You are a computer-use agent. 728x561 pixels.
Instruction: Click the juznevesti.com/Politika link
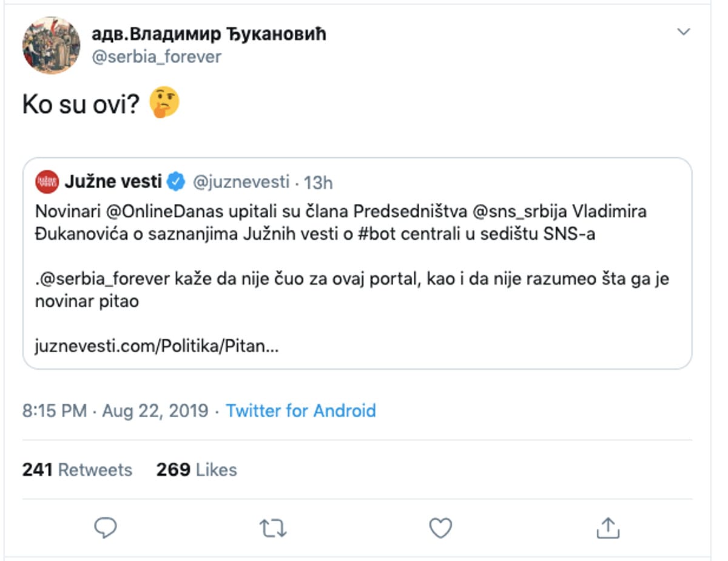pos(157,345)
